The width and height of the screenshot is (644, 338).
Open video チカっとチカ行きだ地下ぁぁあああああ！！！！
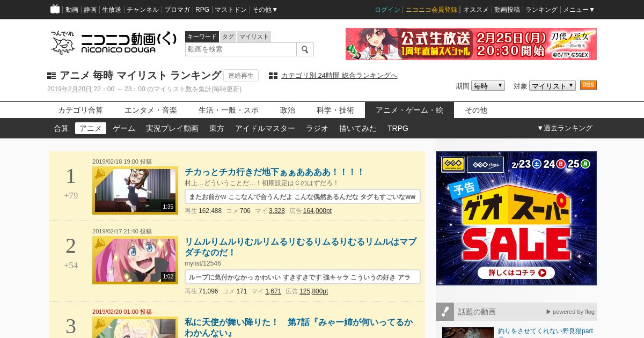pos(274,172)
